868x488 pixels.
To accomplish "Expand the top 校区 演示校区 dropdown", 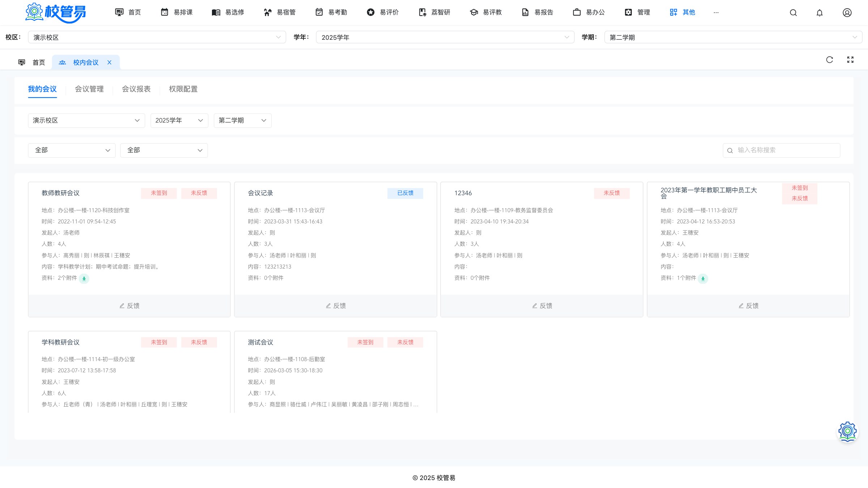I will pyautogui.click(x=157, y=37).
